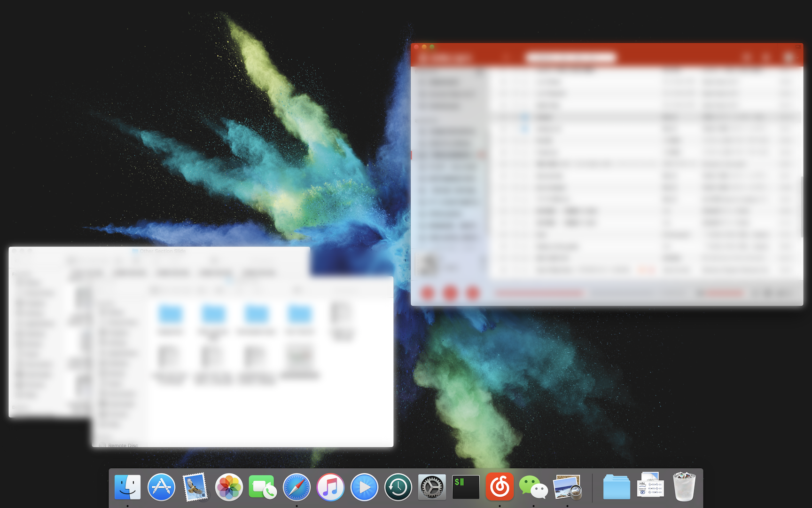Viewport: 812px width, 508px height.
Task: Launch FaceTime from the Dock
Action: click(x=263, y=487)
